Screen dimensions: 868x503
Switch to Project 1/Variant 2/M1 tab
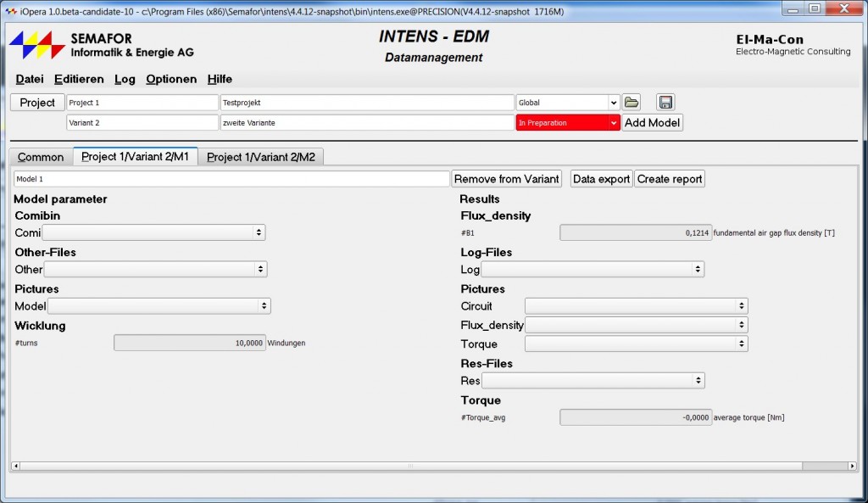(x=135, y=157)
